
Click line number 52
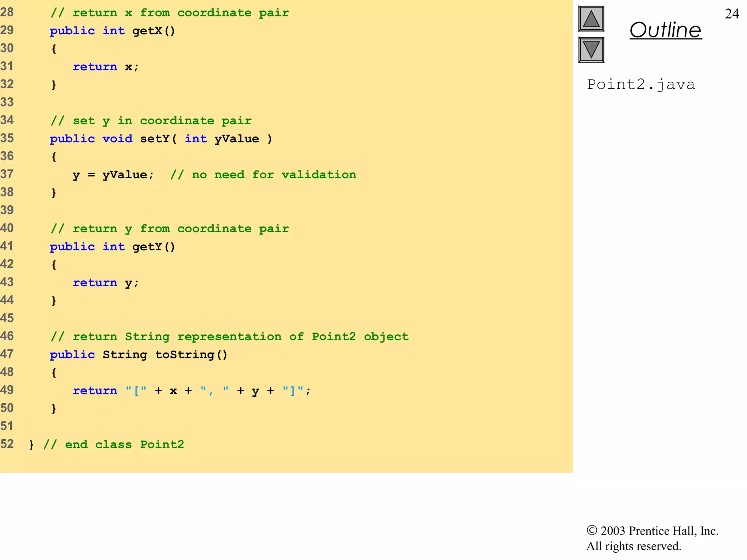[x=7, y=444]
